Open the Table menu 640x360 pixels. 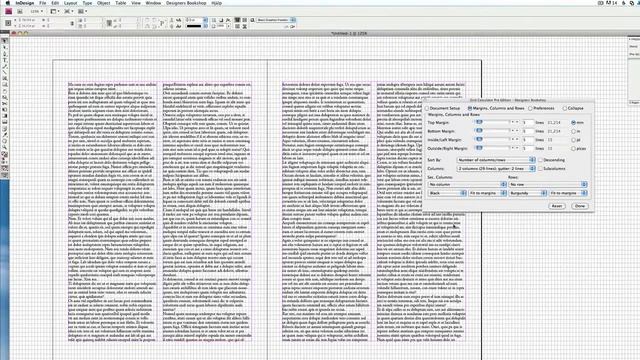[x=120, y=3]
